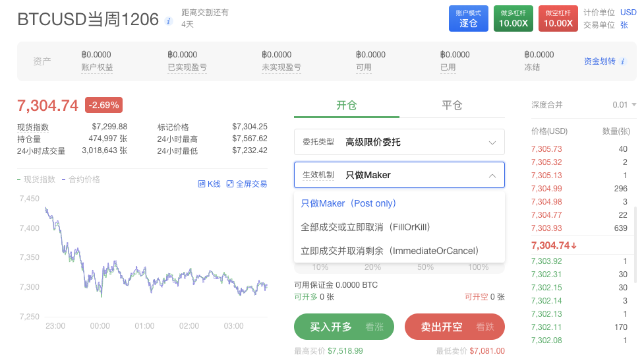Screen dimensions: 644x357
Task: Select ask price 7,304.99 in the order book
Action: coord(546,188)
